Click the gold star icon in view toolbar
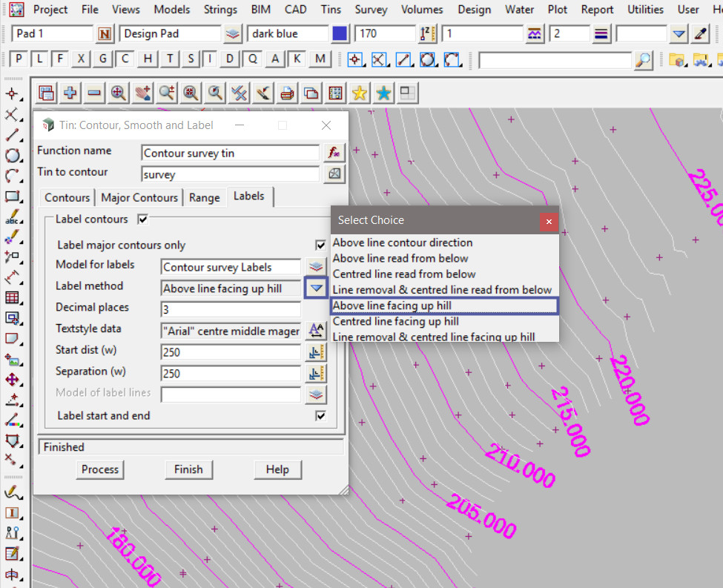The image size is (723, 588). [359, 93]
